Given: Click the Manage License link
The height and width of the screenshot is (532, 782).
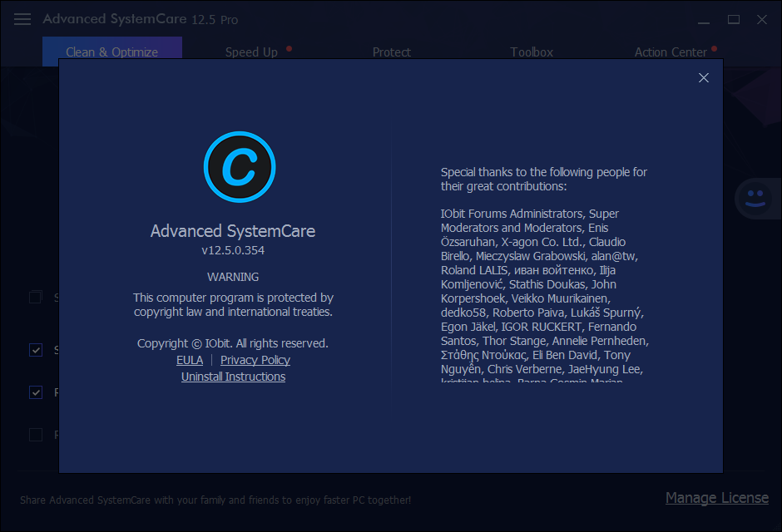Looking at the screenshot, I should pyautogui.click(x=716, y=498).
